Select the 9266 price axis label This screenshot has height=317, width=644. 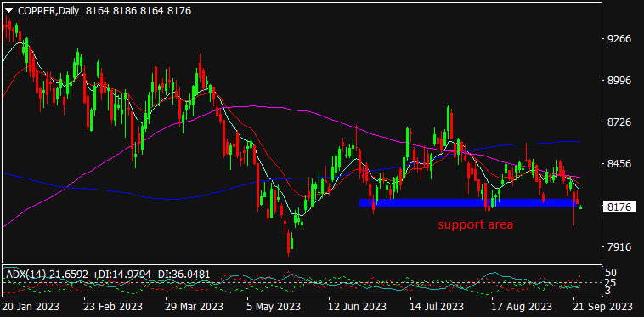(619, 39)
